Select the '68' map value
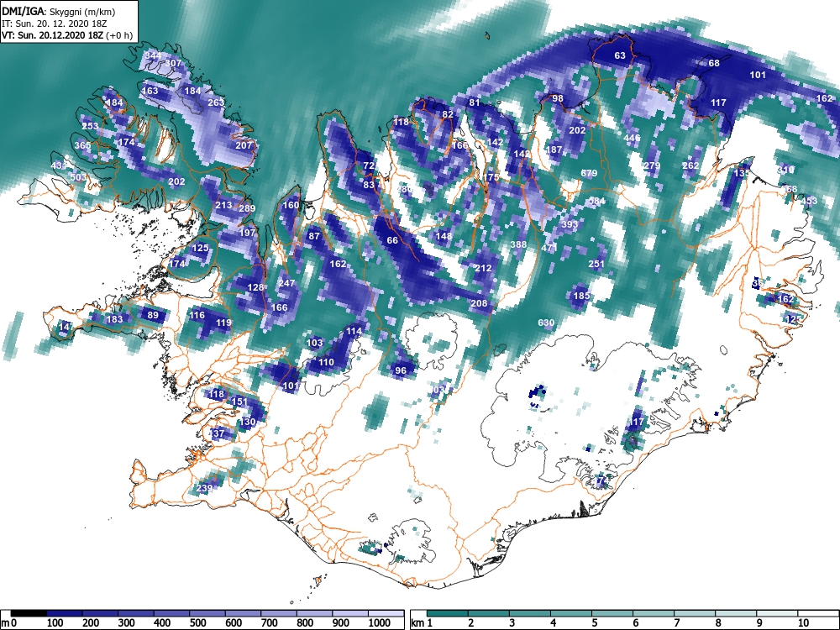The width and height of the screenshot is (840, 630). pos(714,63)
